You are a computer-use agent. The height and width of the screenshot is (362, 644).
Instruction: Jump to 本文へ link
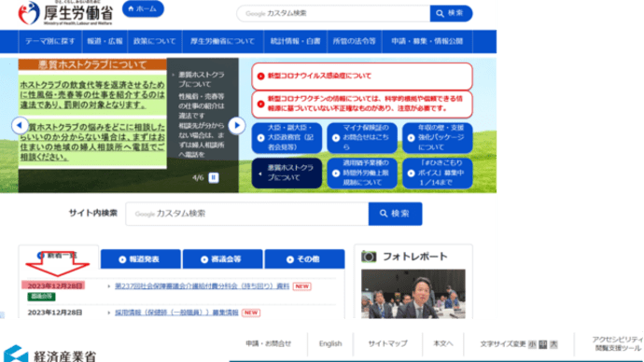442,343
